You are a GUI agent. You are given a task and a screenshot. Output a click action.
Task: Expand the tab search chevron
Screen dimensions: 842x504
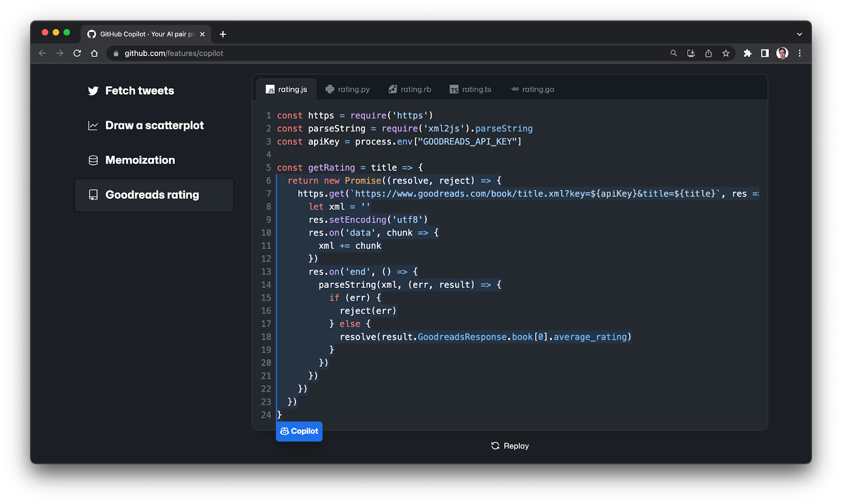click(x=799, y=34)
